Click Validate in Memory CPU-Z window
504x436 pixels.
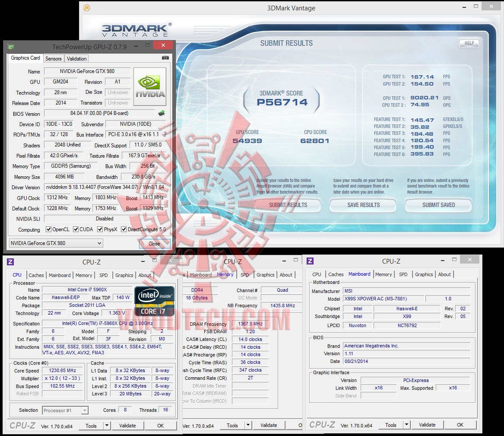click(x=269, y=425)
